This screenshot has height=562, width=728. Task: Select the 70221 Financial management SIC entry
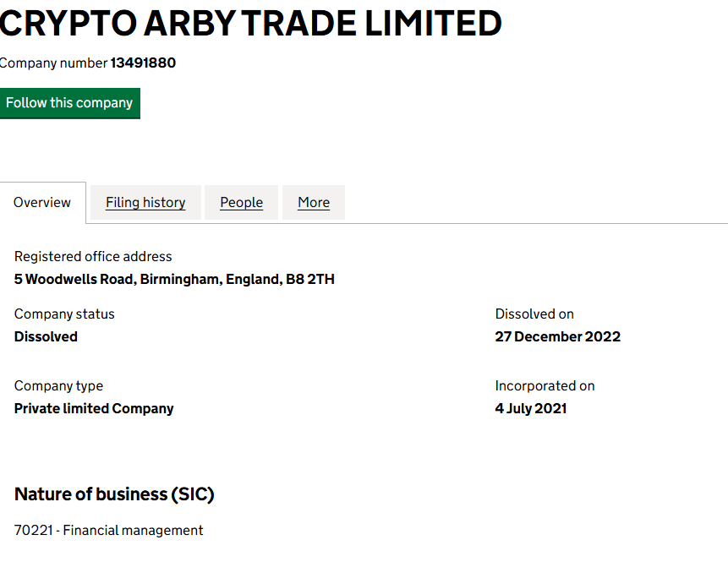coord(109,531)
